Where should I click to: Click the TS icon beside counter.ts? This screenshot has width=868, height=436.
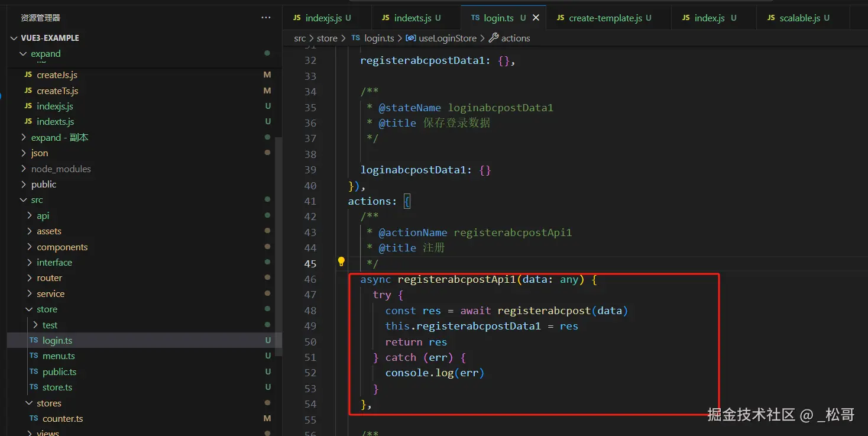(x=34, y=419)
